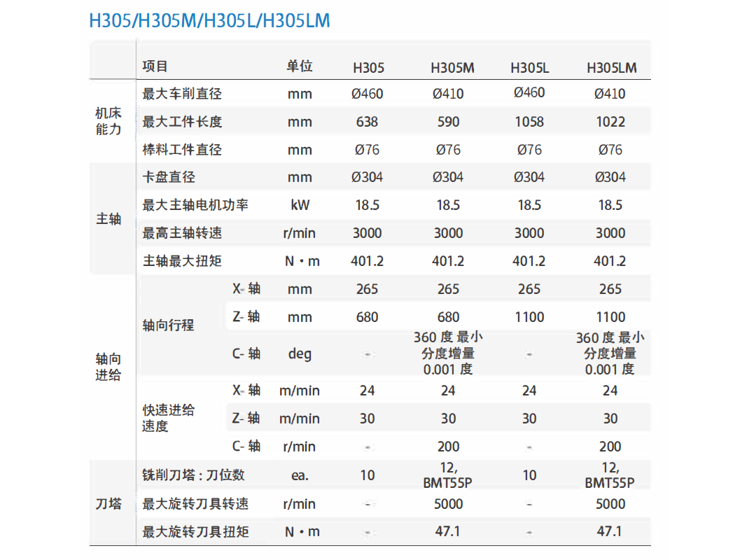Viewport: 747px width, 560px height.
Task: Click the H305L column header
Action: [529, 68]
